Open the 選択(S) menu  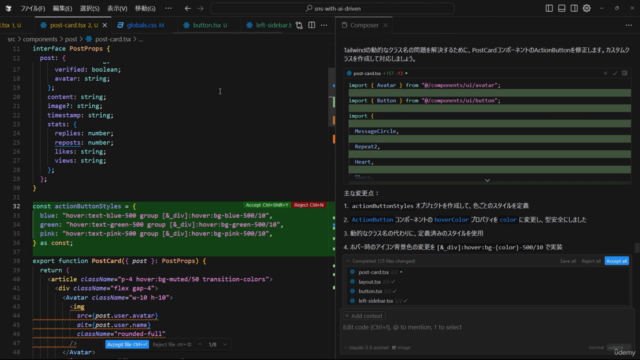[x=90, y=8]
